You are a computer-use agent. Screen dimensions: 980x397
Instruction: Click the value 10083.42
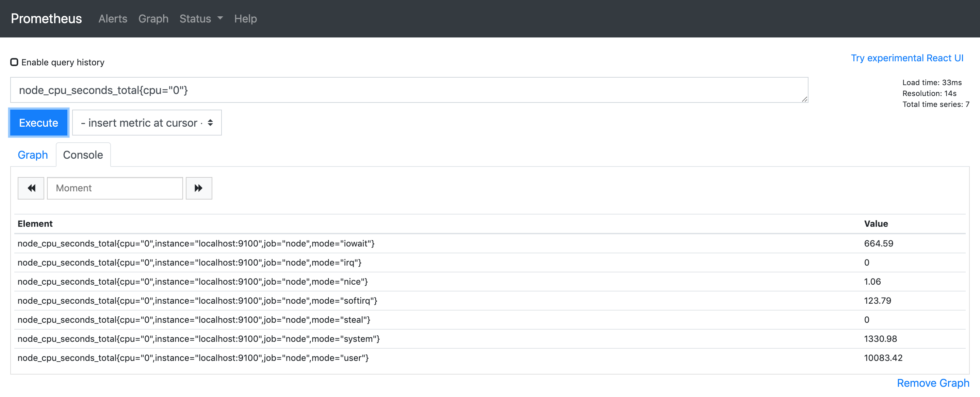click(x=883, y=358)
